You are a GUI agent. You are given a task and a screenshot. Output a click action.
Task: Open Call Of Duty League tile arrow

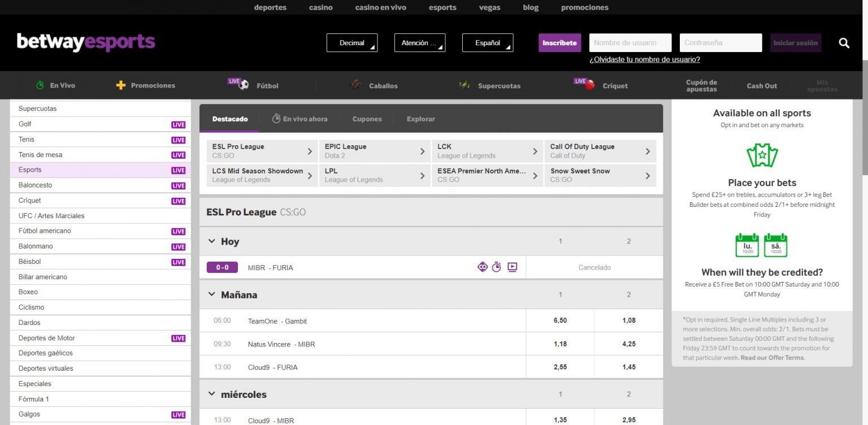coord(648,151)
